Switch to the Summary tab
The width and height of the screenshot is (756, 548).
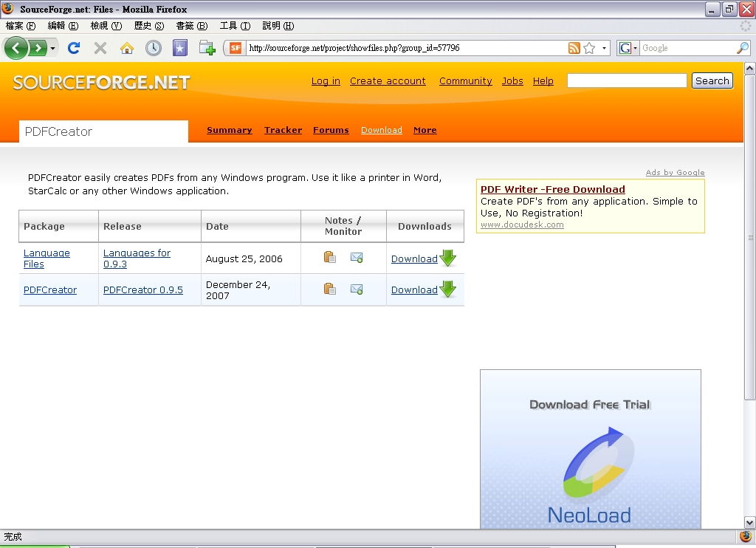(x=230, y=130)
